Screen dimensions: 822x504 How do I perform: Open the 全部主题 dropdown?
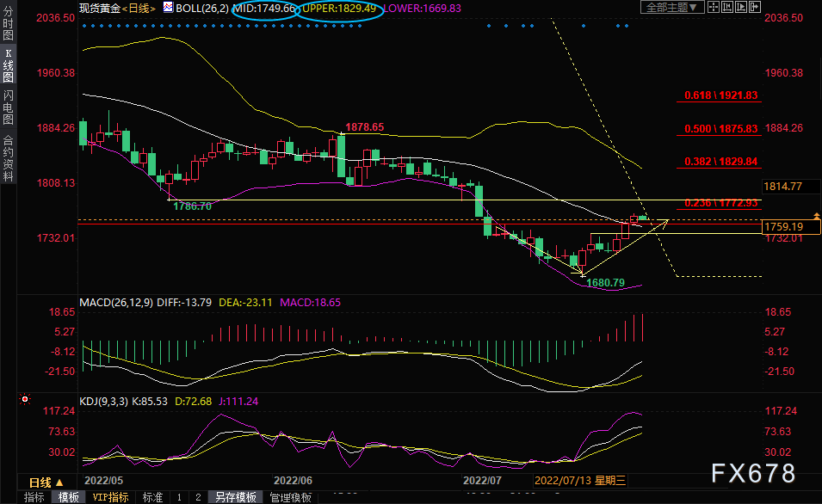coord(671,7)
